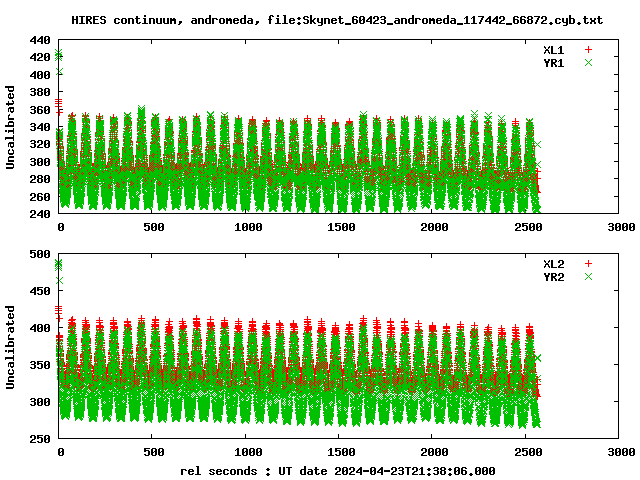
Task: Click the red plus marker beside XL1
Action: click(588, 50)
